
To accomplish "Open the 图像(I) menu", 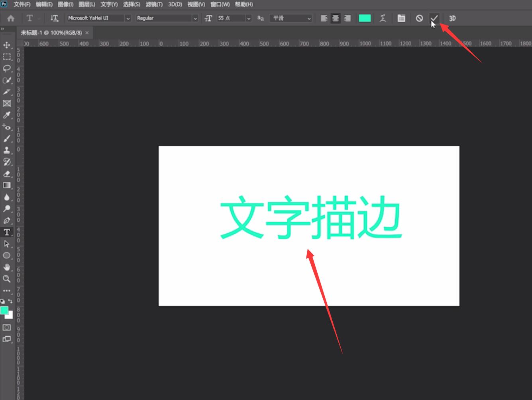I will (x=66, y=4).
